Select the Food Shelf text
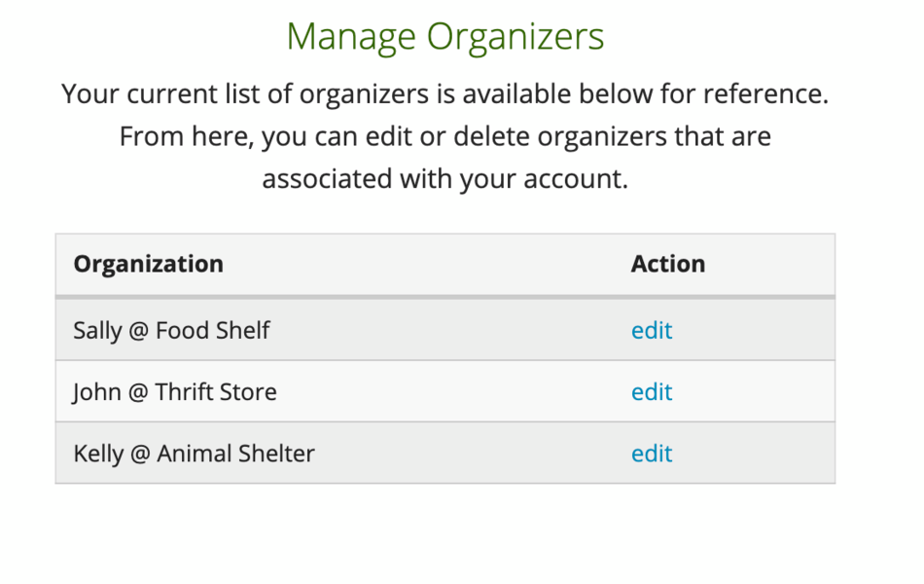The height and width of the screenshot is (584, 924). pos(212,331)
